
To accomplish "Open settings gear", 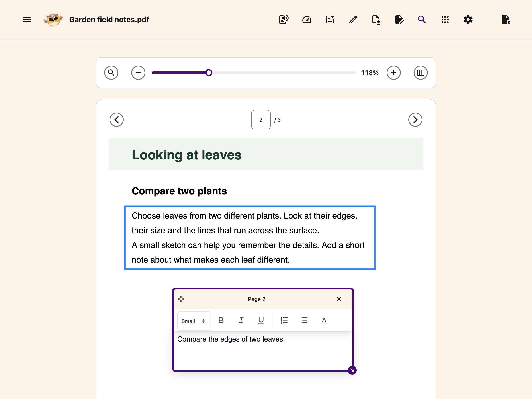I will click(468, 20).
